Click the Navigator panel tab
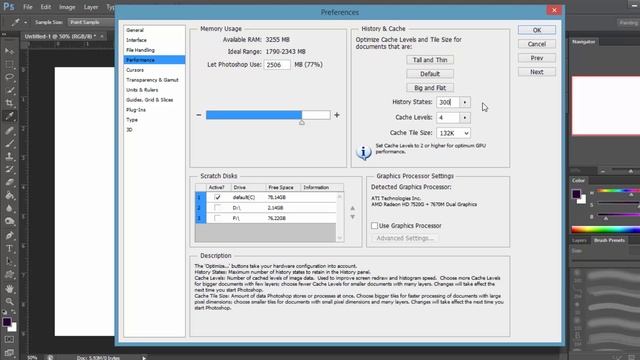Viewport: 640px width, 360px height. pos(584,42)
